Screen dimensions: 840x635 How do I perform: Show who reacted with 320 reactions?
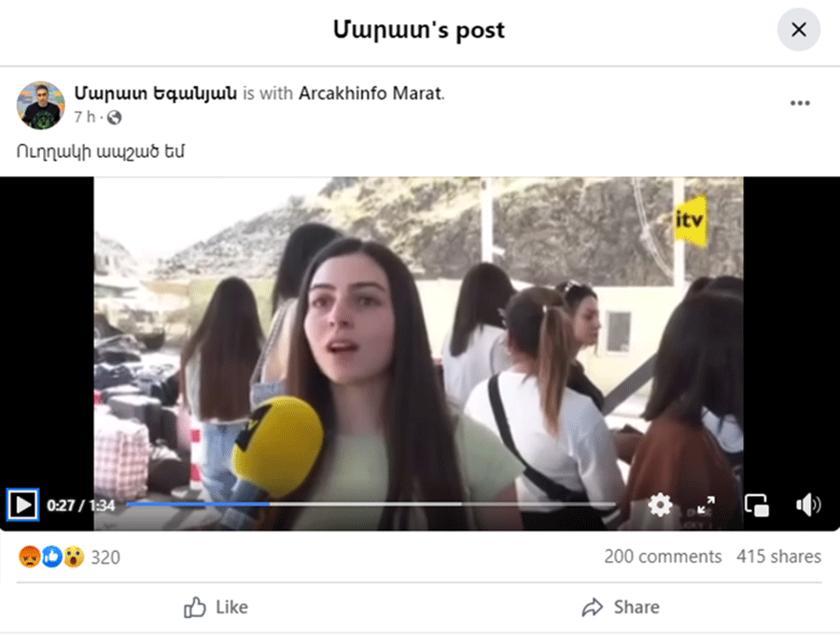[x=105, y=557]
